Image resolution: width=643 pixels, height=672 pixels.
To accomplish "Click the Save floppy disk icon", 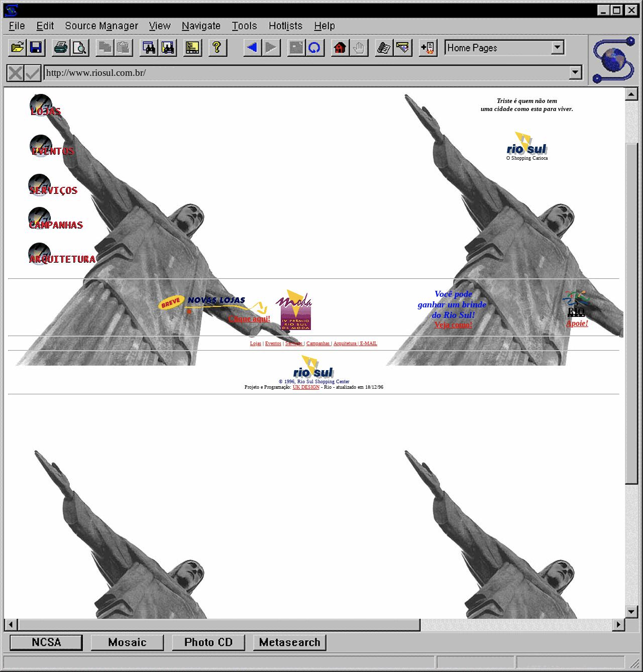I will coord(36,48).
